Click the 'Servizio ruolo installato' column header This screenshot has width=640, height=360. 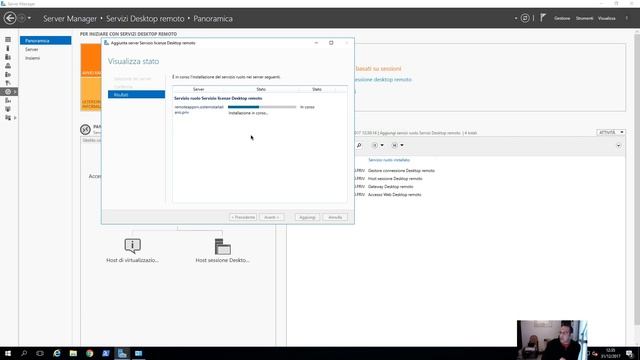[389, 160]
